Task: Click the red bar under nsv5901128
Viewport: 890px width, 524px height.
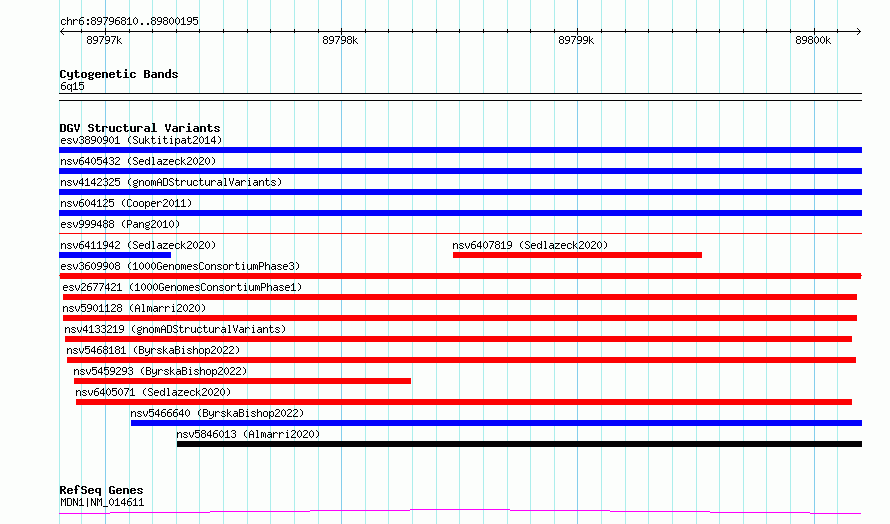Action: click(460, 318)
